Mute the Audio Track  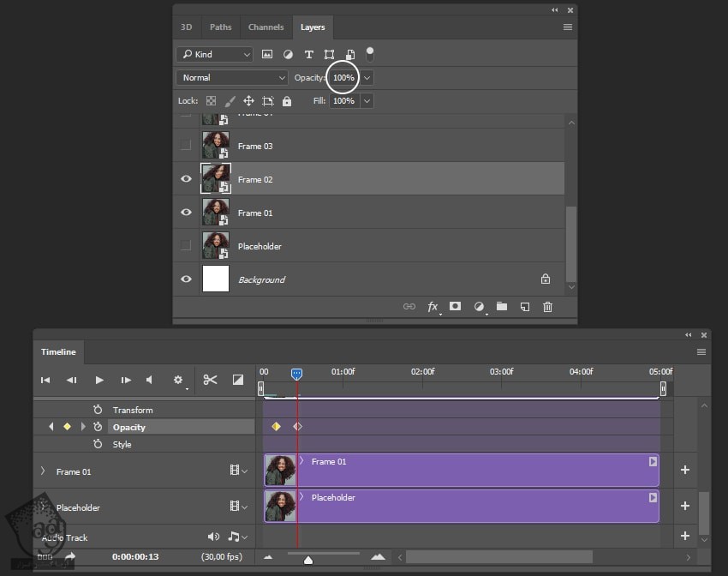coord(214,537)
